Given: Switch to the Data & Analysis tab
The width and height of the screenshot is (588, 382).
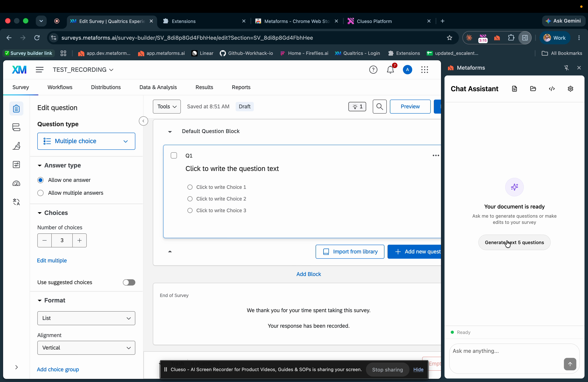Looking at the screenshot, I should tap(158, 87).
